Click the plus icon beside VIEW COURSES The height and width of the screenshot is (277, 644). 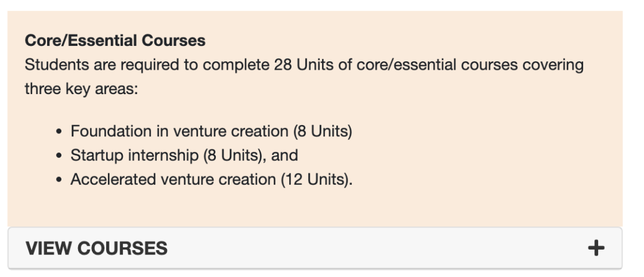pyautogui.click(x=596, y=247)
